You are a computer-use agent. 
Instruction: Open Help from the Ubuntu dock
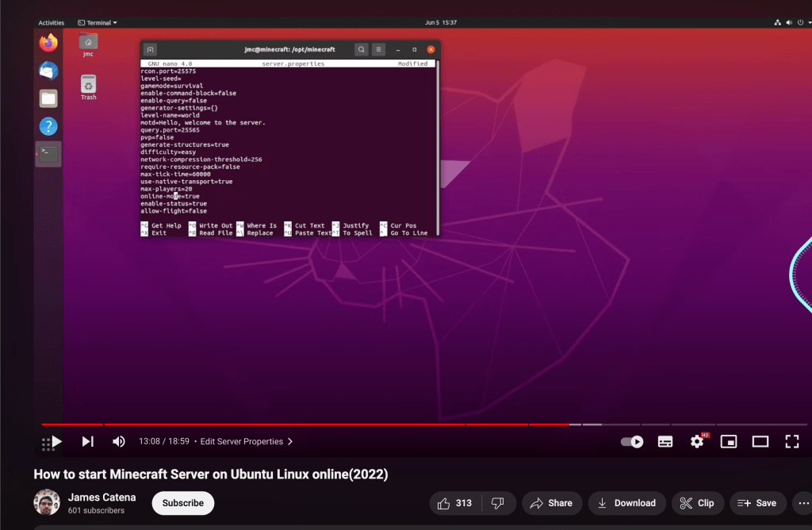[x=48, y=126]
